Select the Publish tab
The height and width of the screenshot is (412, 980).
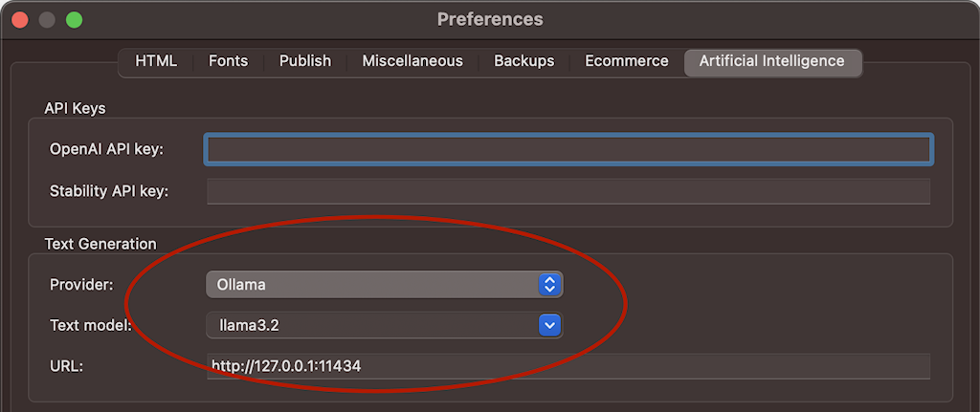point(305,61)
